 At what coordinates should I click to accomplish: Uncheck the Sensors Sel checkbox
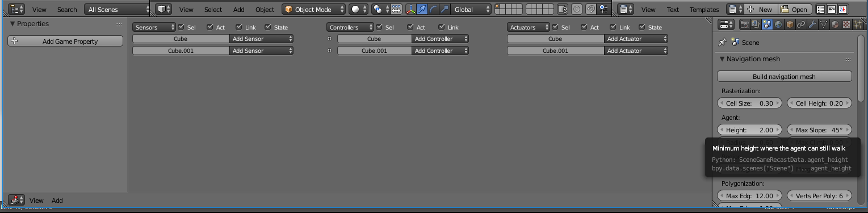pos(181,27)
